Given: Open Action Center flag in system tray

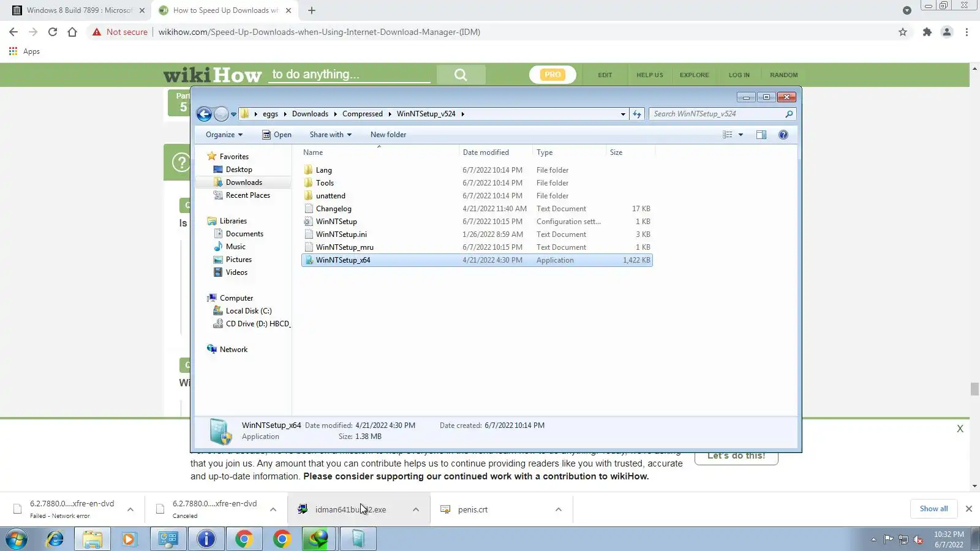Looking at the screenshot, I should click(889, 539).
